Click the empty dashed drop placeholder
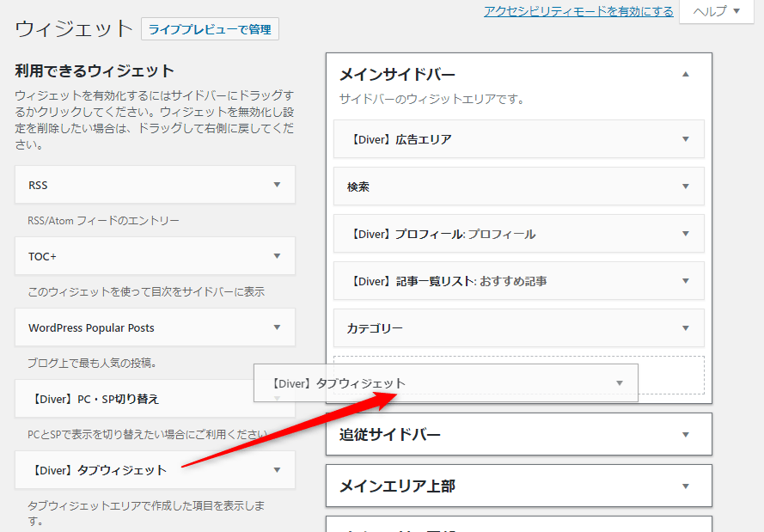The width and height of the screenshot is (764, 532). (670, 375)
